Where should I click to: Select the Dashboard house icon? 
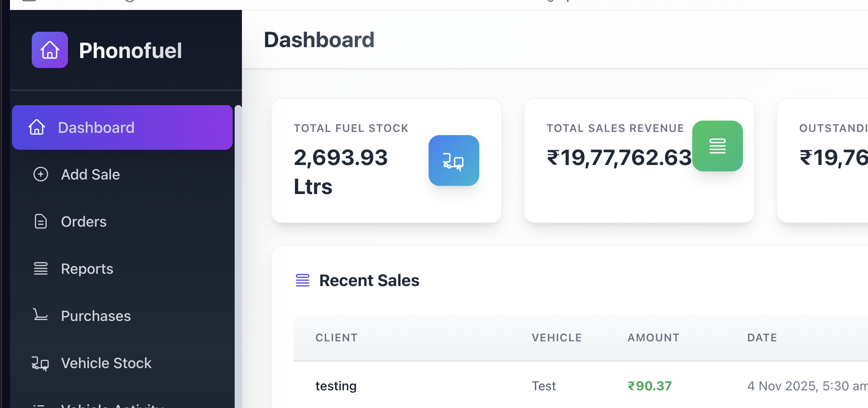[38, 127]
